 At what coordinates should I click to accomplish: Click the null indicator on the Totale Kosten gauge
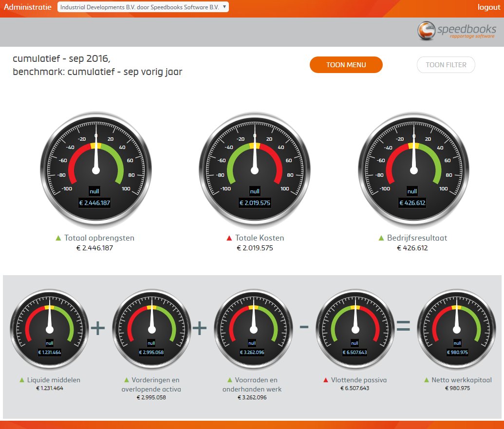tap(254, 191)
